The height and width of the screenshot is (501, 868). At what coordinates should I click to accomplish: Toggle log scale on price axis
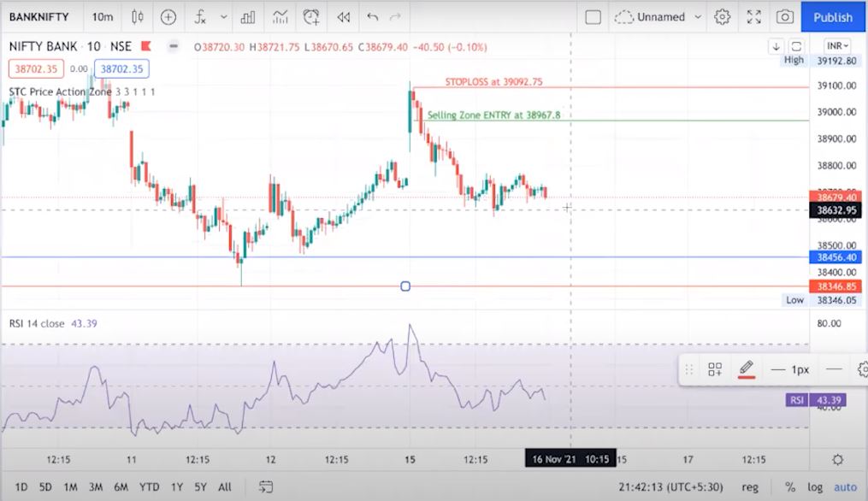pyautogui.click(x=814, y=486)
